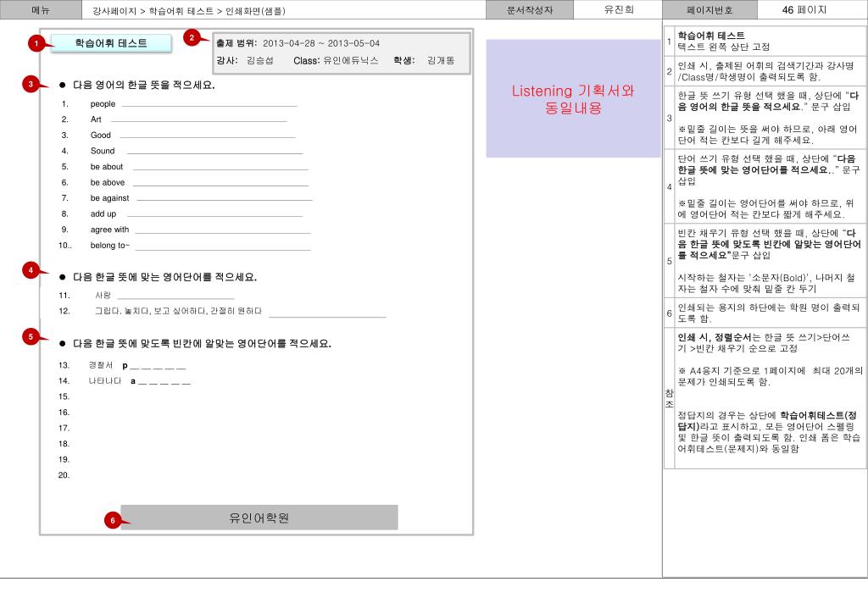The height and width of the screenshot is (604, 868).
Task: Click the phrase 'be against'
Action: 109,198
